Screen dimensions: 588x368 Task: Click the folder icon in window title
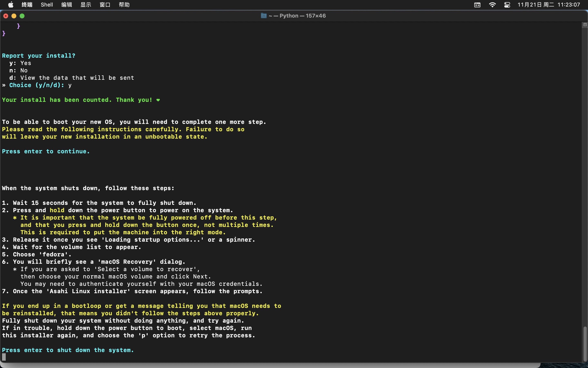(264, 16)
